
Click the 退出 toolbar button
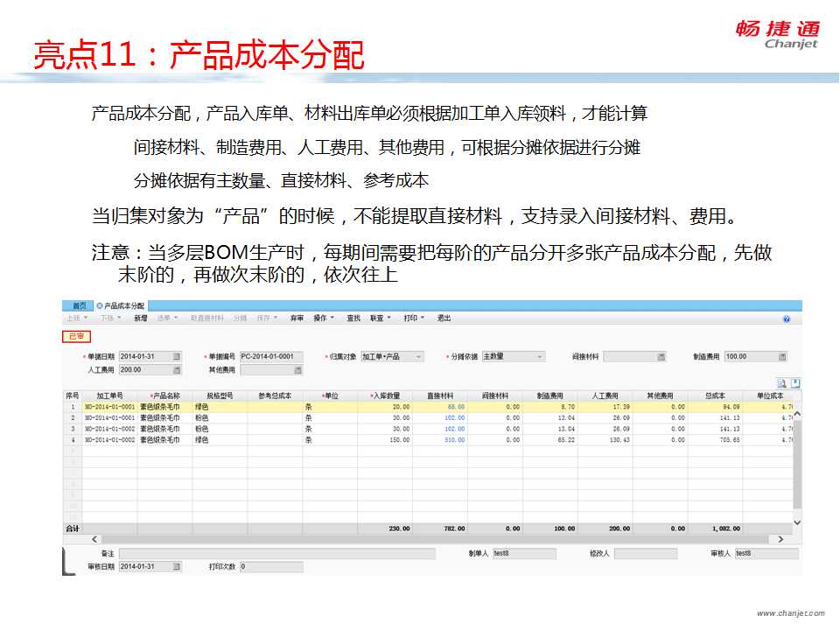coord(444,318)
